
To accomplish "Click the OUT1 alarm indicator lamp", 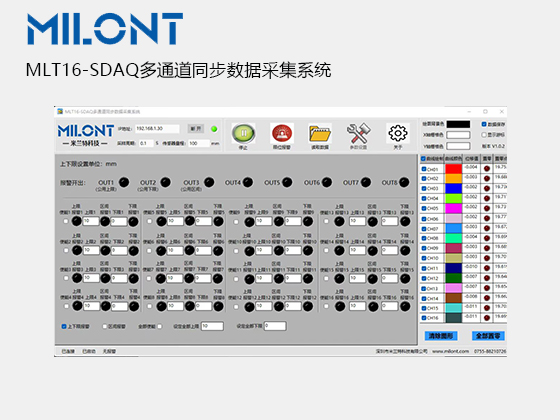I will coord(124,182).
